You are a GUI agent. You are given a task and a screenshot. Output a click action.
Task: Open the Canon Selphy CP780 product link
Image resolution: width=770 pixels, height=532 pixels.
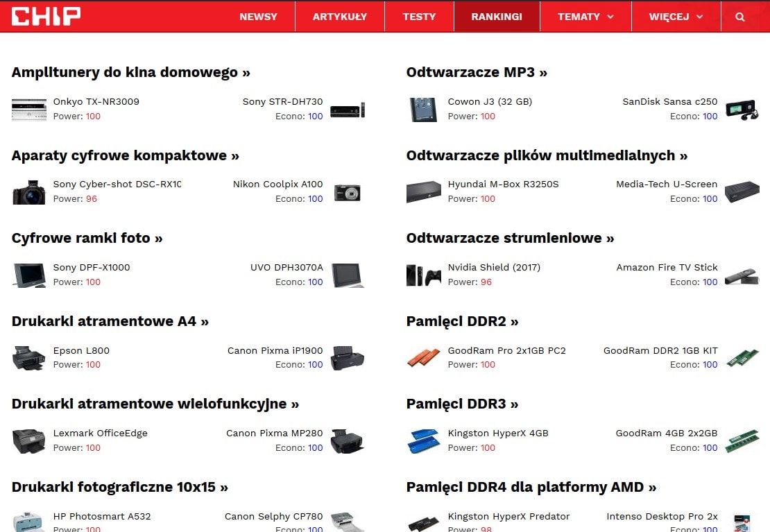[x=273, y=517]
